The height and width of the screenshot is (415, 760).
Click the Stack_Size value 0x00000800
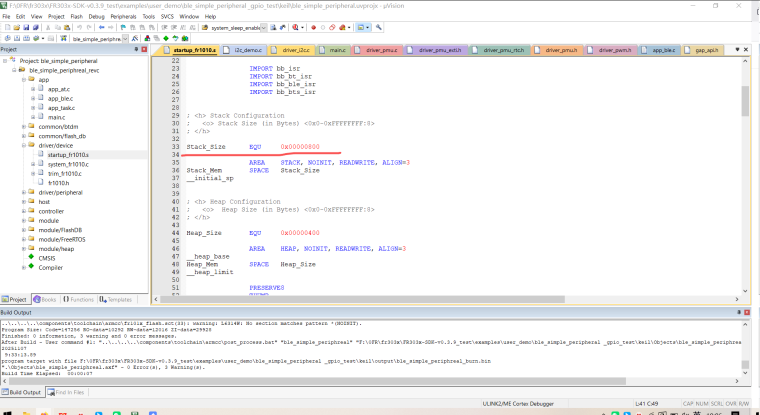298,147
